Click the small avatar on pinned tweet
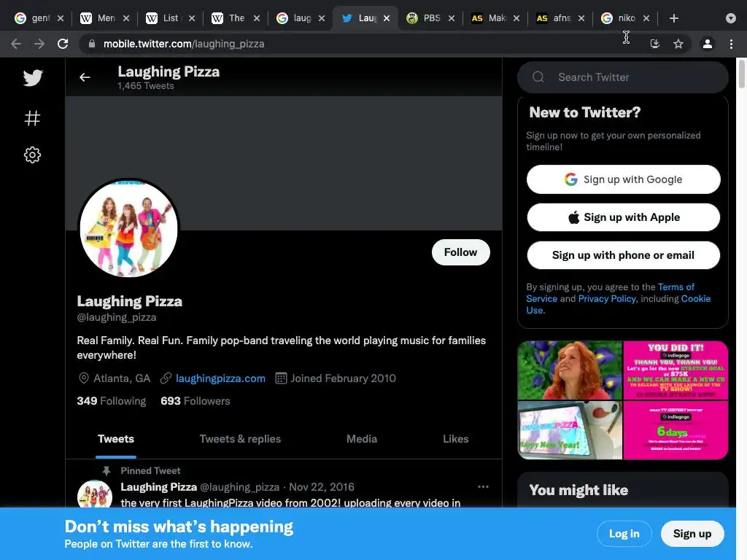This screenshot has width=747, height=560. [x=94, y=494]
